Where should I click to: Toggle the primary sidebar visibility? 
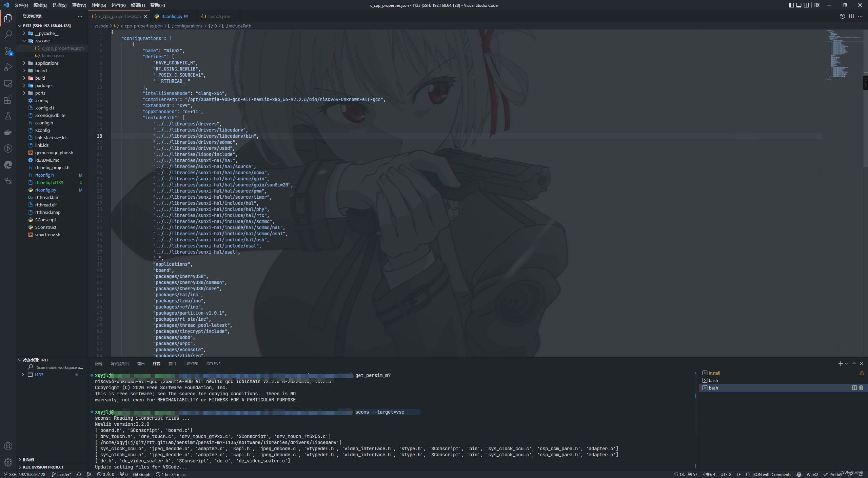791,5
